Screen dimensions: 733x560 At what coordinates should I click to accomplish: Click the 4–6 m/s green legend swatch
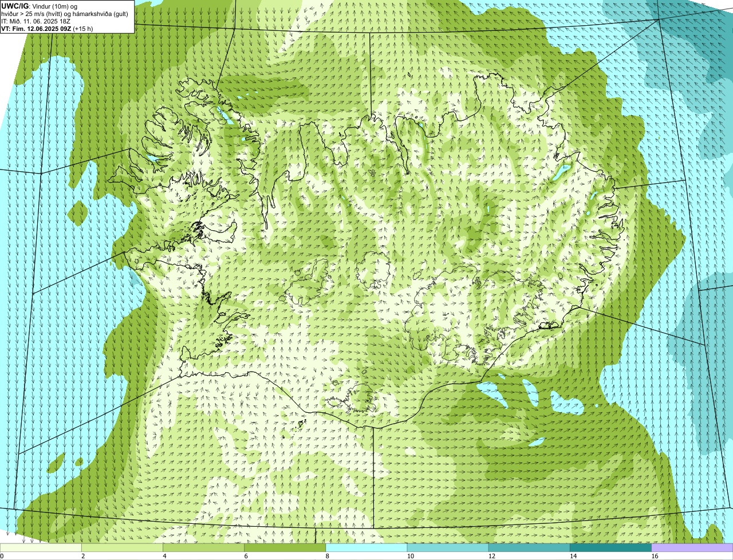click(203, 547)
